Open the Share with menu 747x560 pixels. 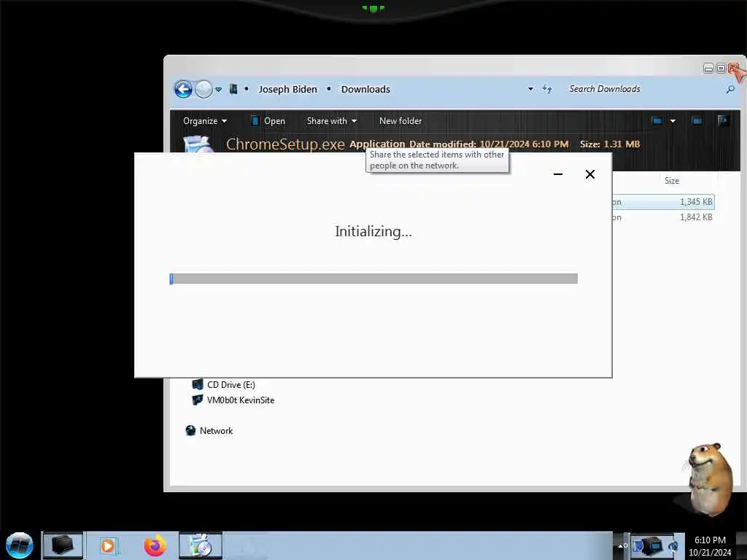coord(332,121)
